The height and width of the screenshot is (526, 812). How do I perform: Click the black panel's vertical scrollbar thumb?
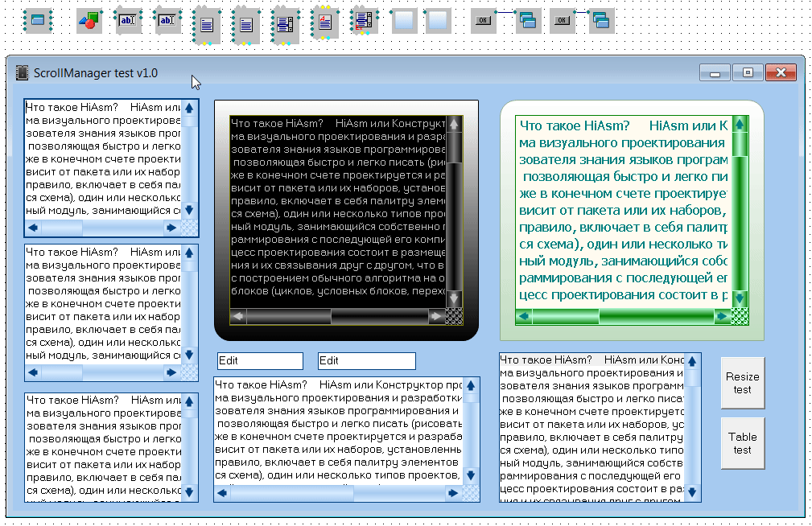pyautogui.click(x=454, y=147)
